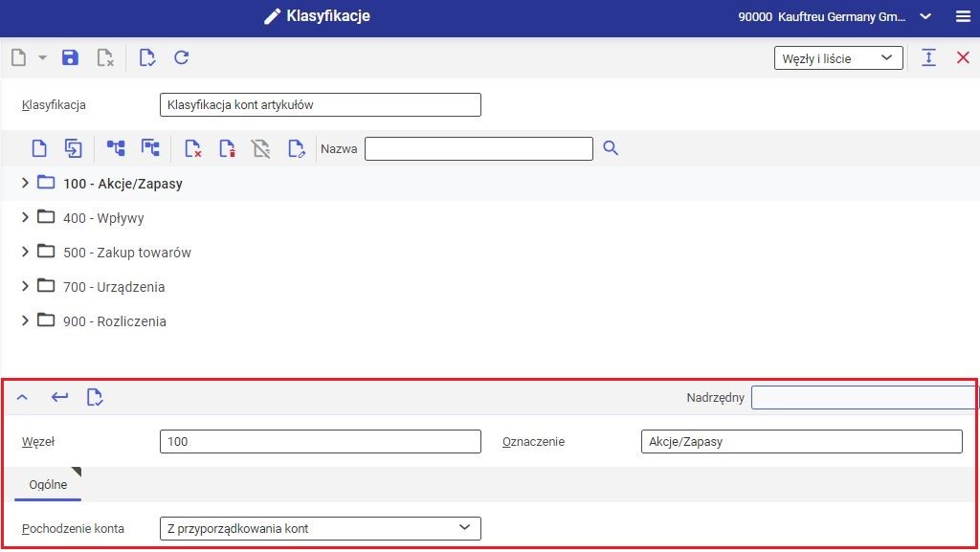Expand the 500 - Zakup towarów node

[x=25, y=252]
